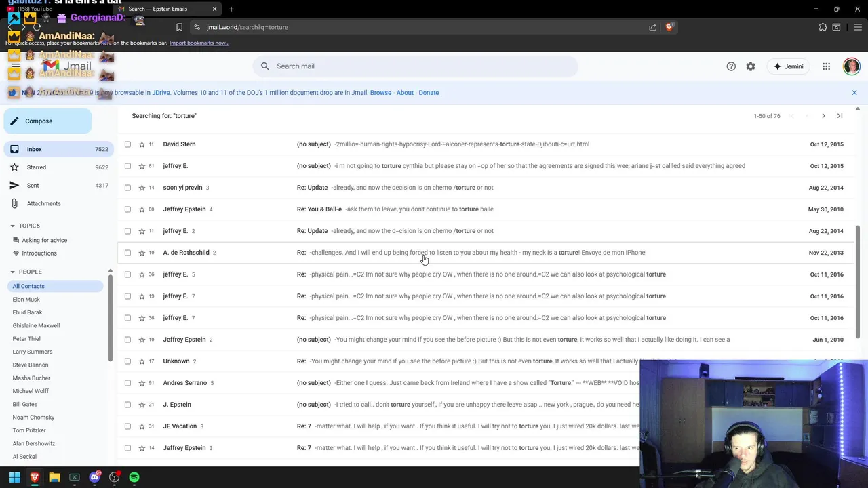Open the Attachments folder
Image resolution: width=868 pixels, height=488 pixels.
tap(58, 203)
